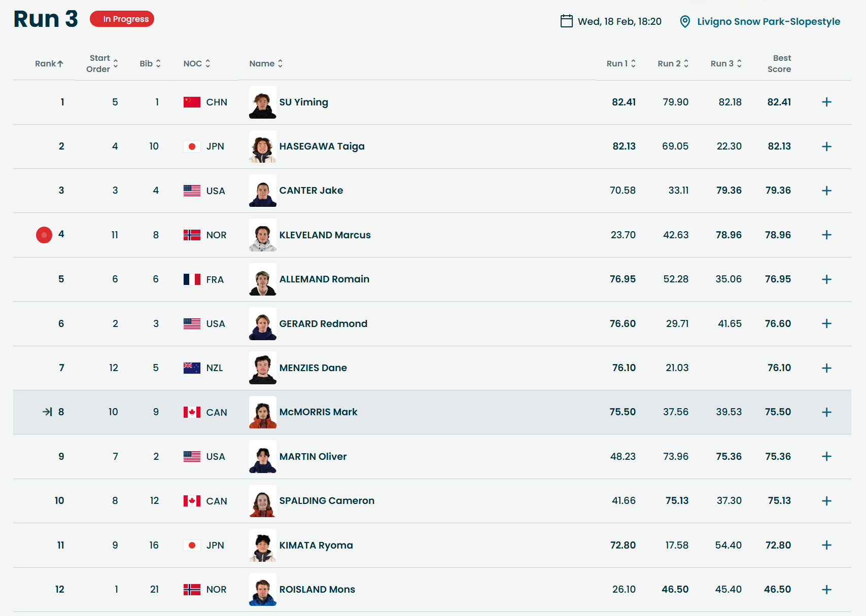The height and width of the screenshot is (616, 866).
Task: Sort by the Bib column
Action: (x=150, y=63)
